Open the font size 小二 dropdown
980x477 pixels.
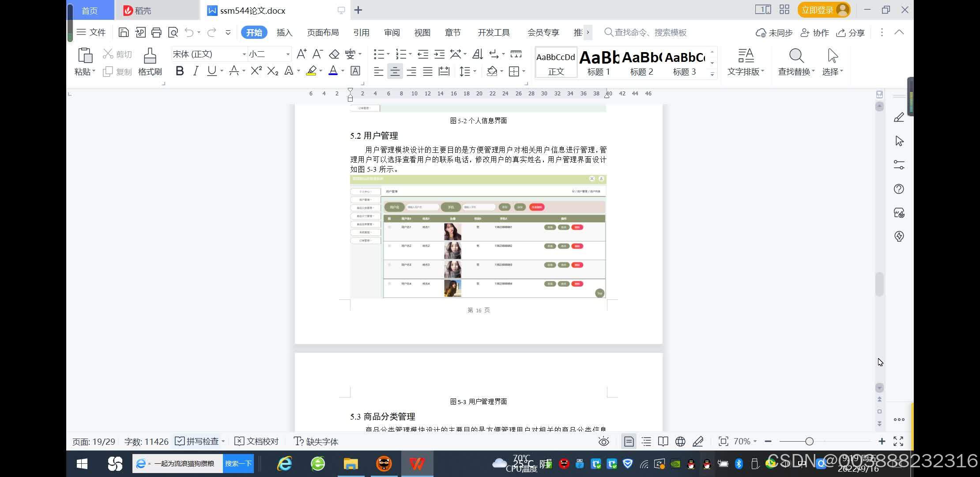(288, 54)
